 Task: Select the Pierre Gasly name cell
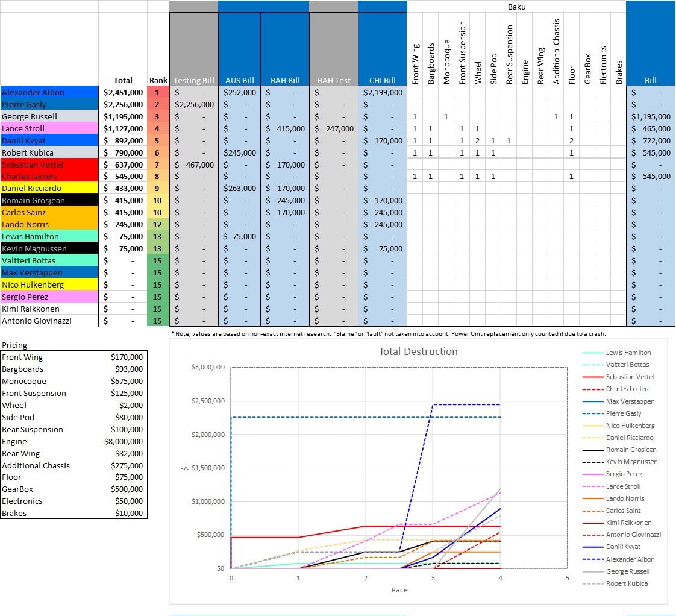click(49, 104)
